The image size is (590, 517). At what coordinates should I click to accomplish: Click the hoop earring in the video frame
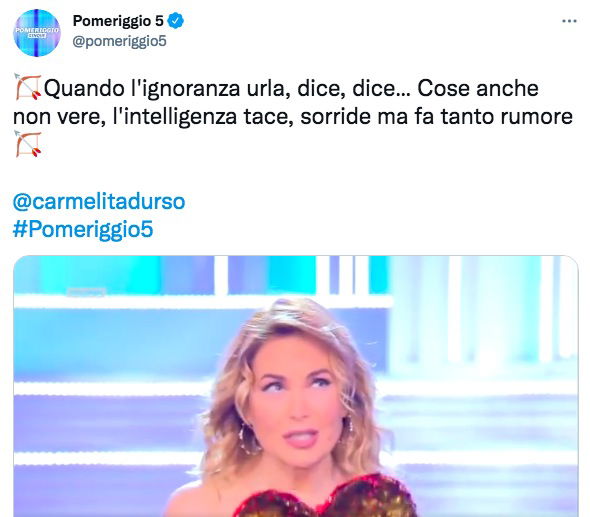click(x=249, y=438)
